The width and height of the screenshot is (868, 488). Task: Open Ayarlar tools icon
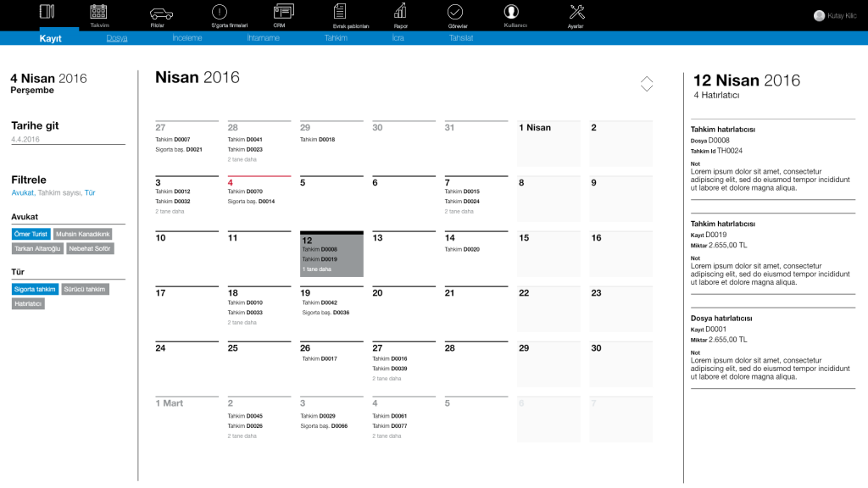576,12
